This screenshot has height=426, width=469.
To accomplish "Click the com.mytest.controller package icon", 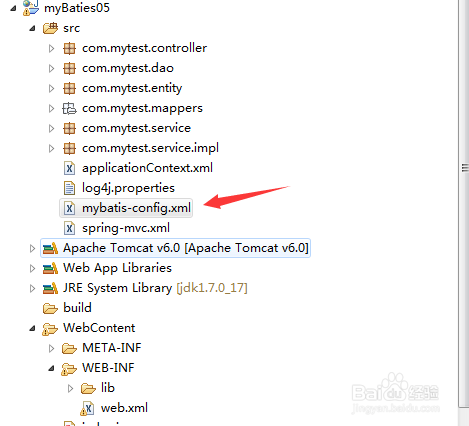I will pyautogui.click(x=69, y=48).
